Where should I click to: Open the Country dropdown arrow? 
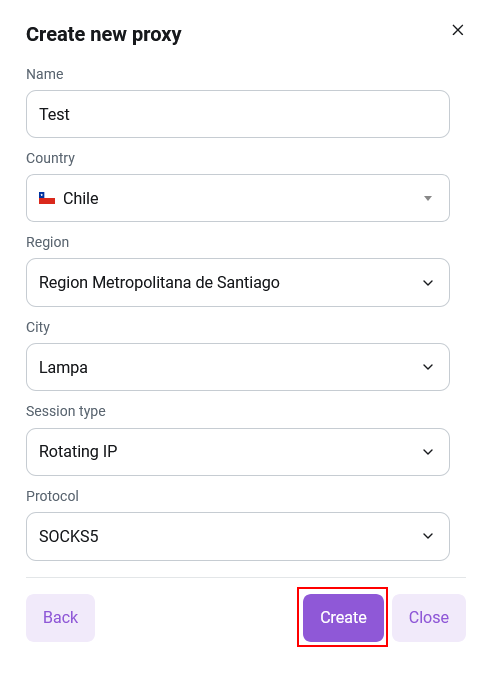point(427,198)
